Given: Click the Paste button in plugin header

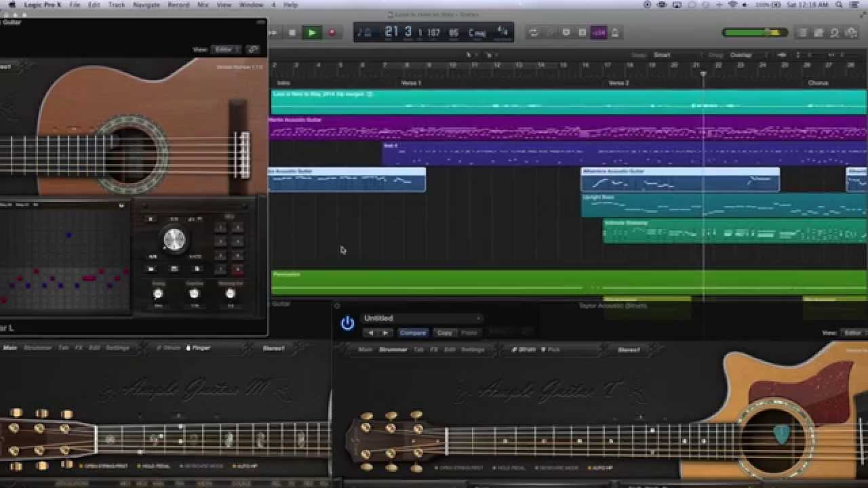Looking at the screenshot, I should [469, 333].
